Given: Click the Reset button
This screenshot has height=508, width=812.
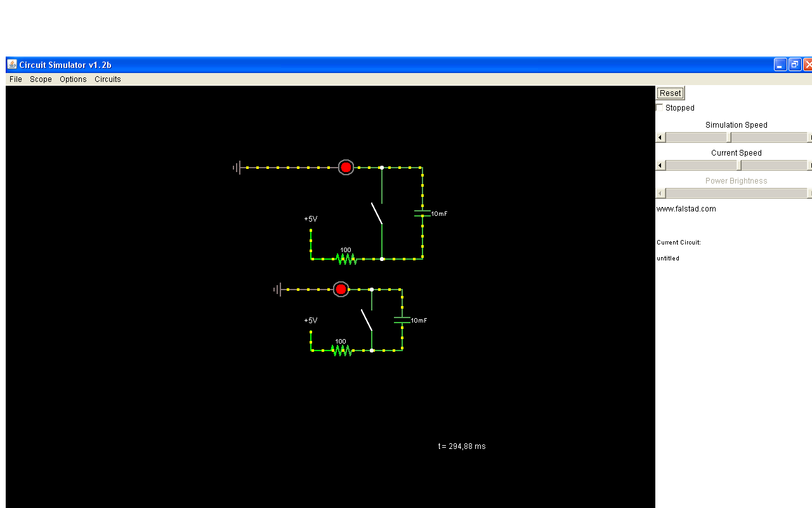Looking at the screenshot, I should (x=671, y=93).
